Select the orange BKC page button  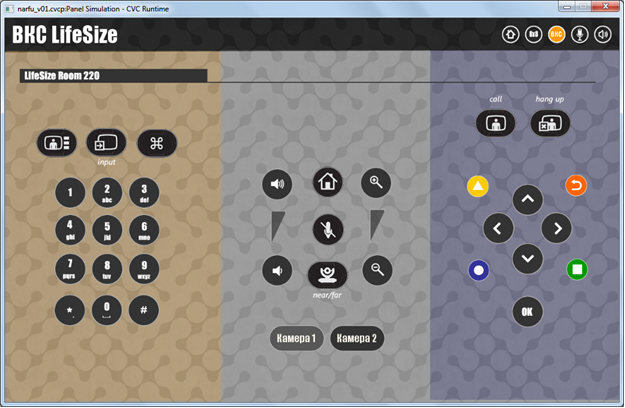pos(556,35)
